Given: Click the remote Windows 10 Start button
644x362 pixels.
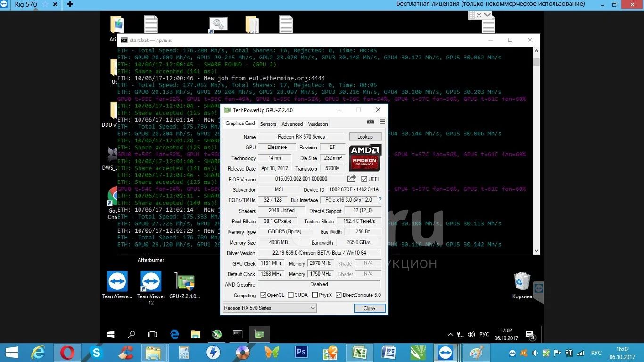Looking at the screenshot, I should [x=111, y=334].
